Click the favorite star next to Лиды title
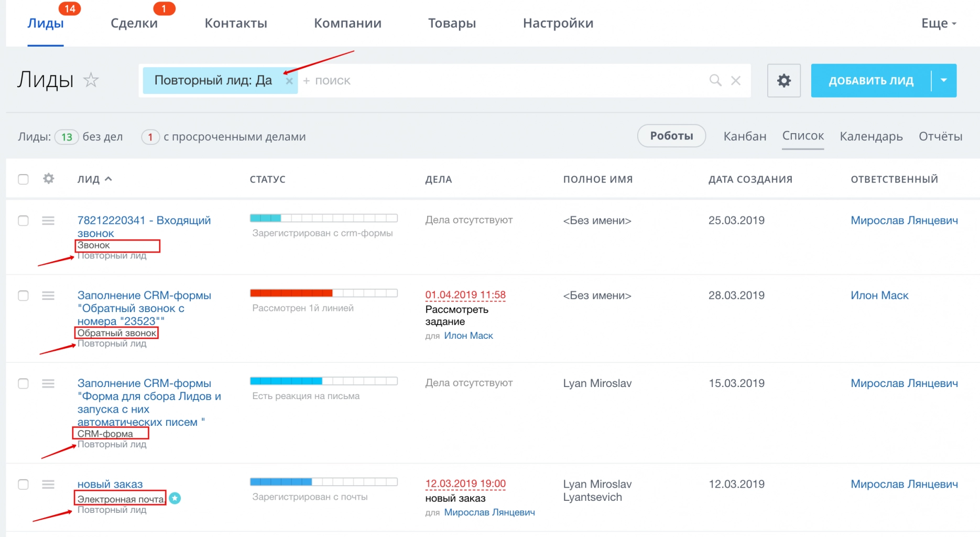This screenshot has width=980, height=537. (91, 80)
